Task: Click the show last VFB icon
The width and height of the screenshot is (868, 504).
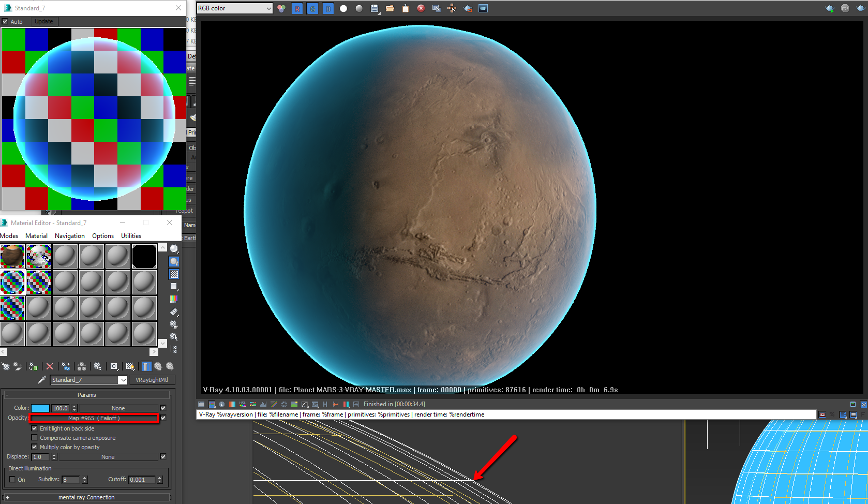Action: pyautogui.click(x=483, y=9)
